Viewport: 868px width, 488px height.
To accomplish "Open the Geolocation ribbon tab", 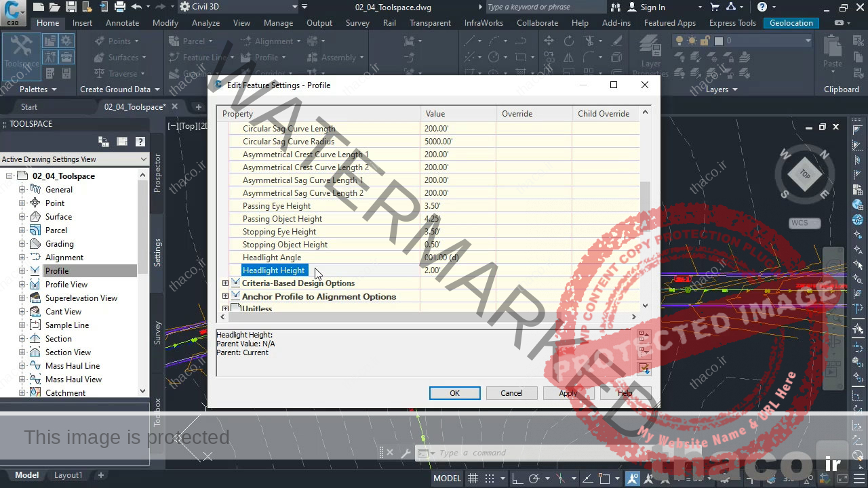I will pos(791,23).
